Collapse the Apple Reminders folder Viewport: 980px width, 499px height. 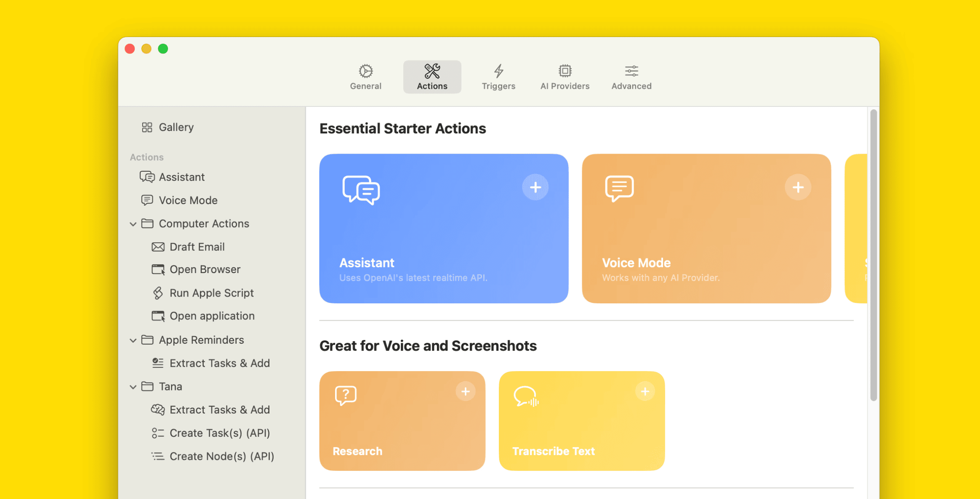tap(133, 340)
